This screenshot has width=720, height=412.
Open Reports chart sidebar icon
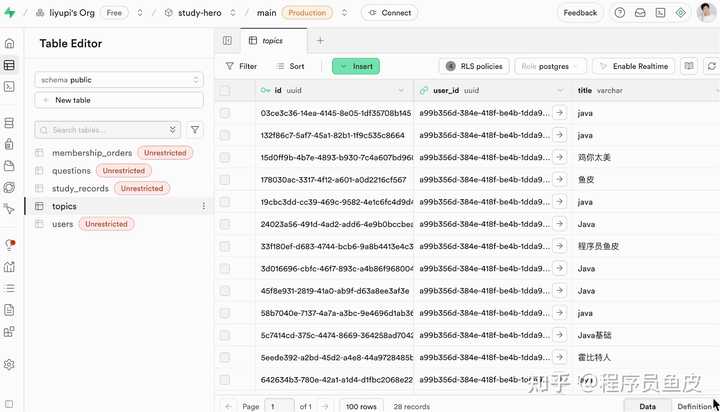pos(9,266)
